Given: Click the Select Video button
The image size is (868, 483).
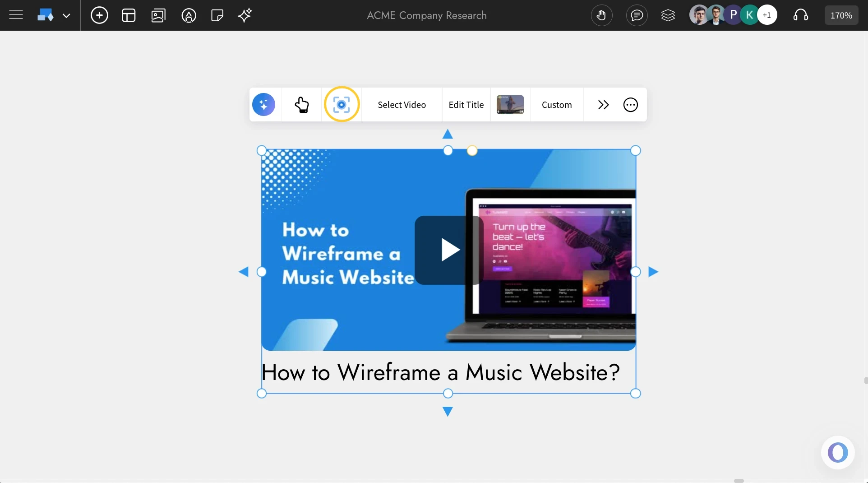Looking at the screenshot, I should (x=402, y=104).
